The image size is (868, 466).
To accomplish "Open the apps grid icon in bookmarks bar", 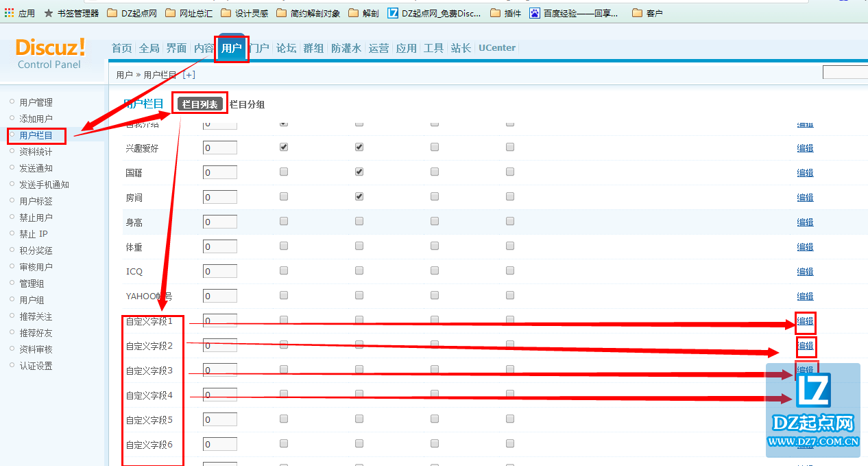I will 9,12.
